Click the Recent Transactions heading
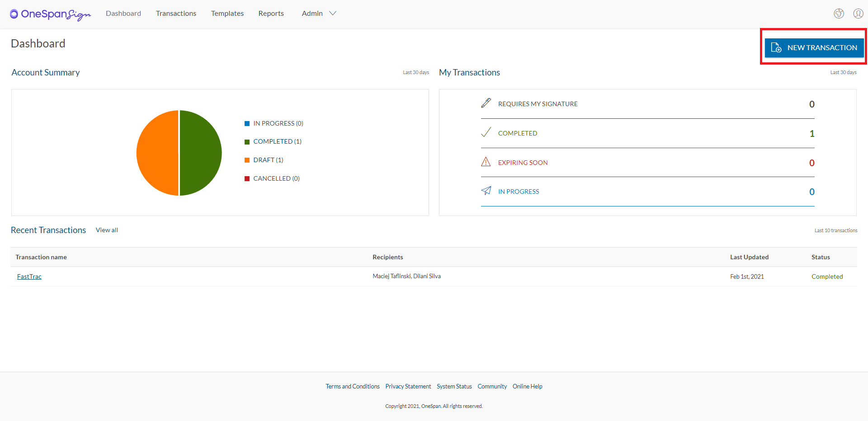Viewport: 868px width, 421px height. 48,230
